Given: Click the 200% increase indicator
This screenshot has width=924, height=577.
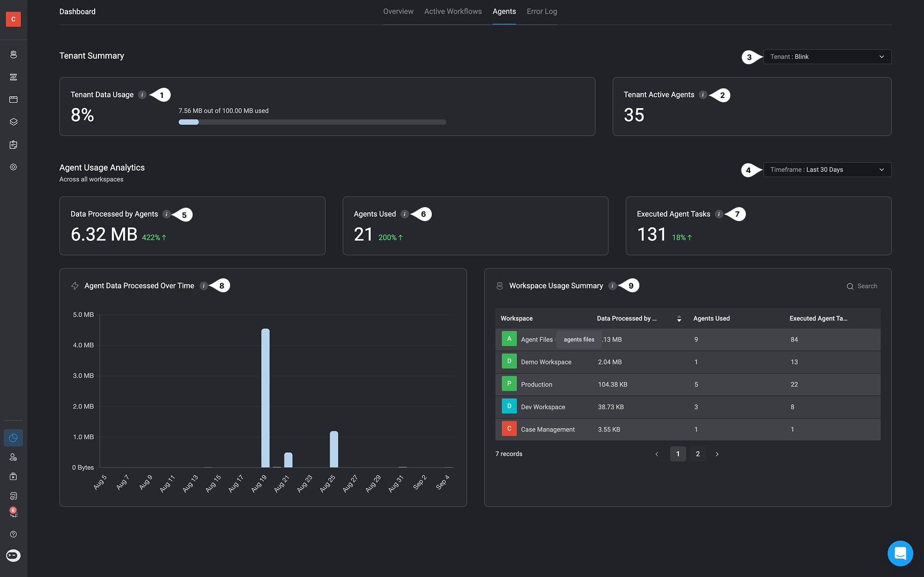Looking at the screenshot, I should (391, 238).
